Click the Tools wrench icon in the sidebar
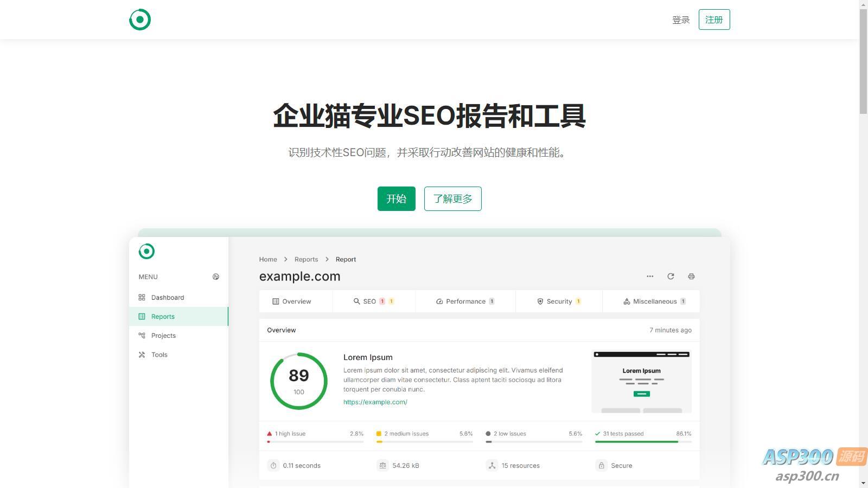This screenshot has height=488, width=868. click(x=142, y=355)
